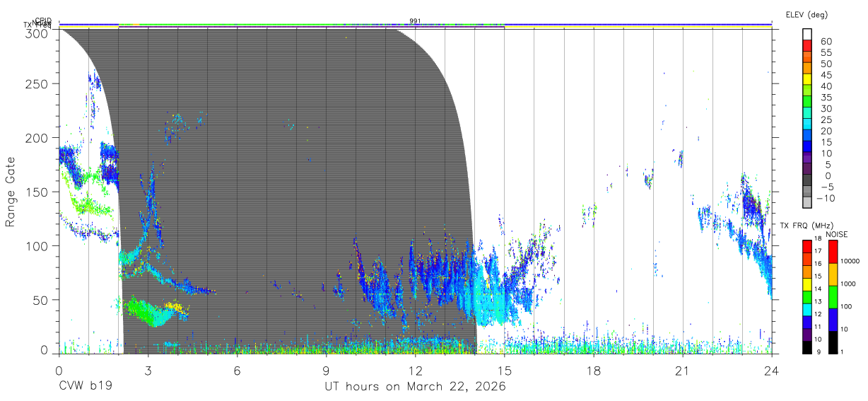Click the '6' tick on UT hours axis
This screenshot has width=868, height=401.
237,370
